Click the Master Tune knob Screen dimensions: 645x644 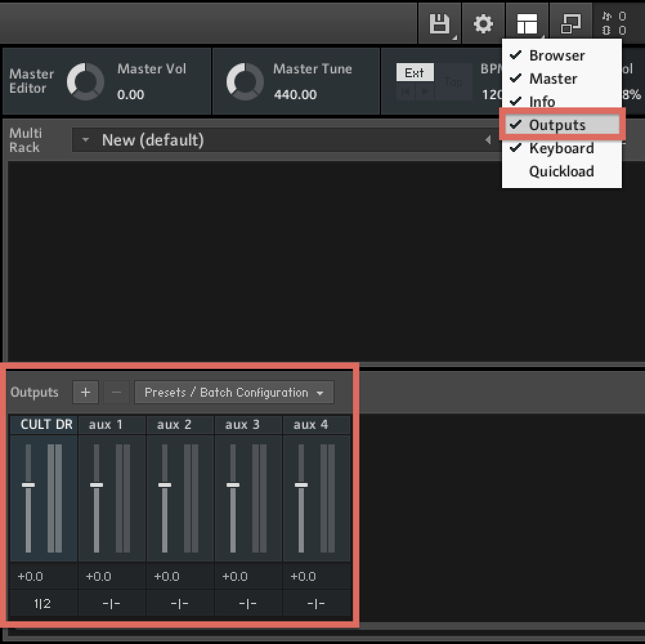coord(245,82)
